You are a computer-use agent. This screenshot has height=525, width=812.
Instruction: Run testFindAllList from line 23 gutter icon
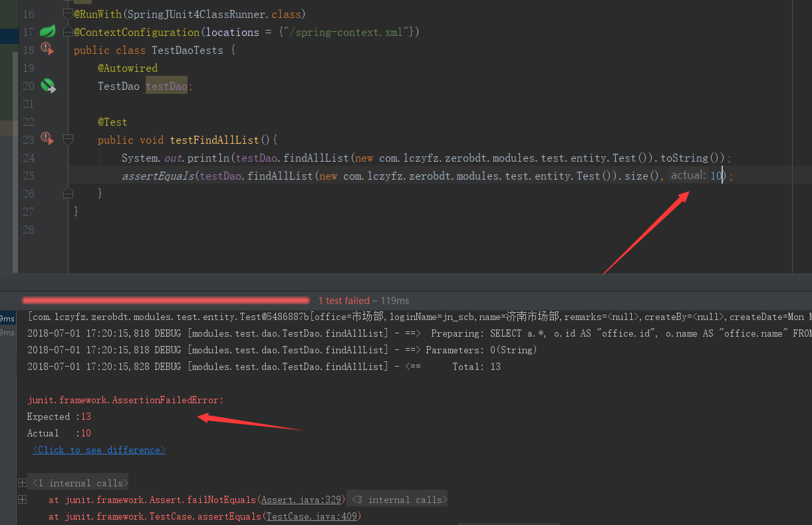(47, 138)
